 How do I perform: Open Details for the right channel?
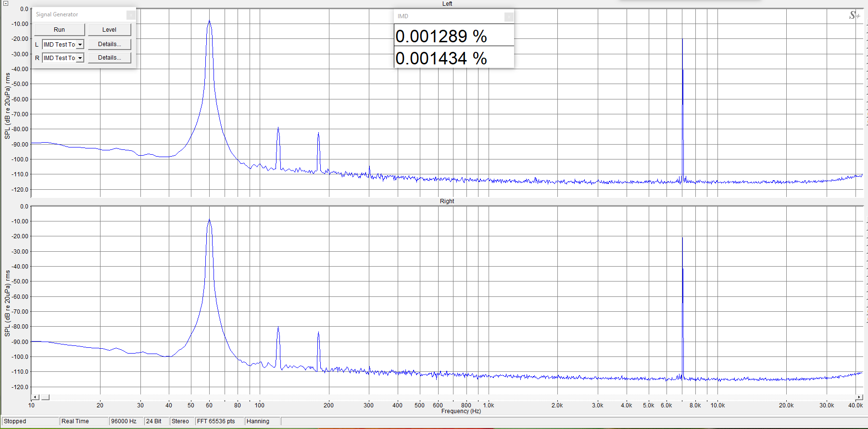click(x=109, y=58)
